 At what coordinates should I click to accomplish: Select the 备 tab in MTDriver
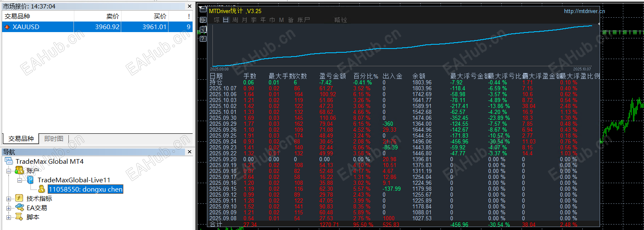click(x=291, y=20)
